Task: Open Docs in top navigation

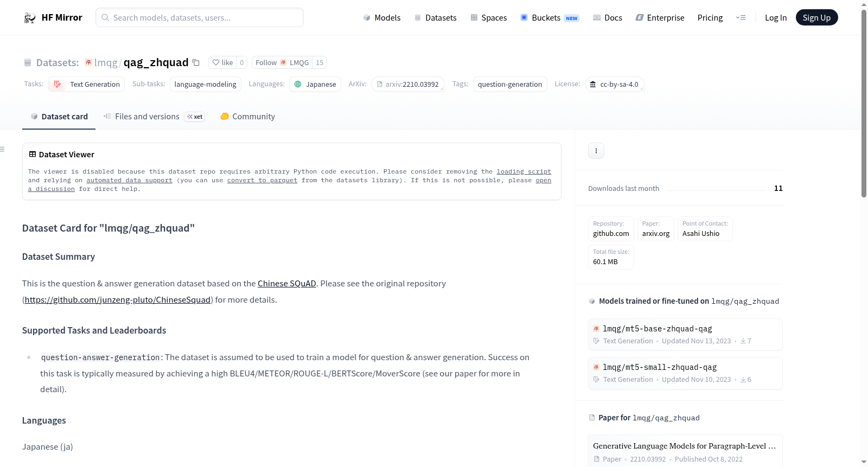Action: click(x=608, y=18)
